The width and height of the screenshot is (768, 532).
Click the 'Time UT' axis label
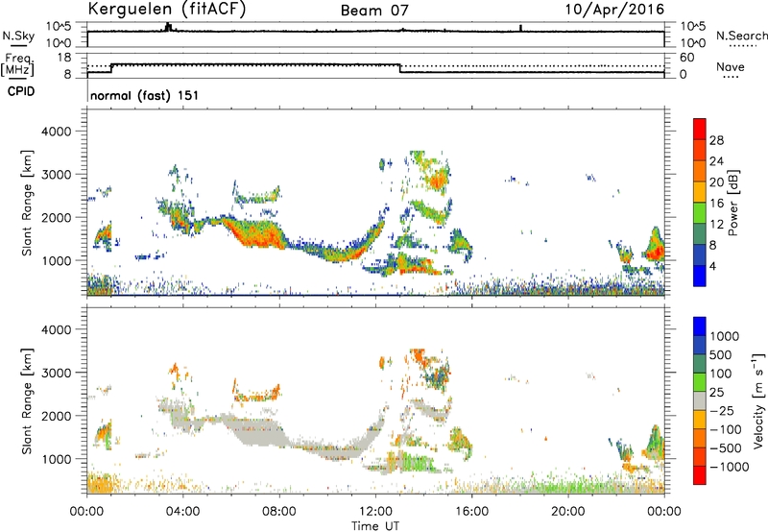click(375, 525)
